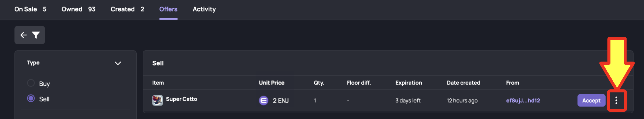Collapse the Type filter chevron
The image size is (644, 119).
(118, 63)
